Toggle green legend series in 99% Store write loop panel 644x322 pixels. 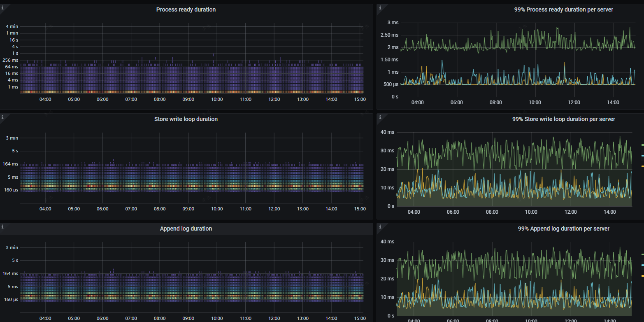642,145
